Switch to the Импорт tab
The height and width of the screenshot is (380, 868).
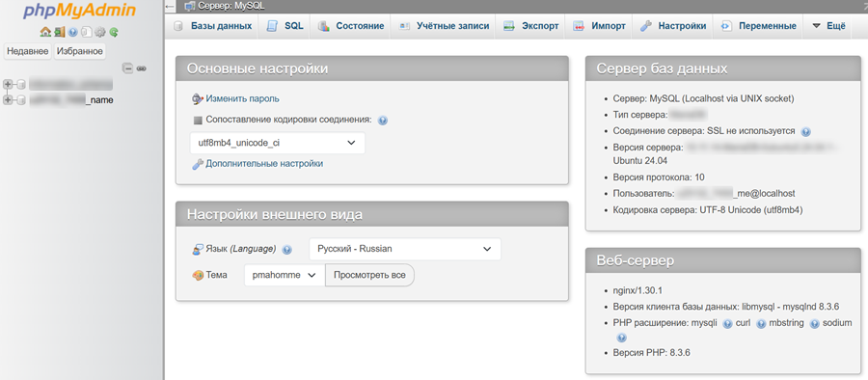pos(599,26)
